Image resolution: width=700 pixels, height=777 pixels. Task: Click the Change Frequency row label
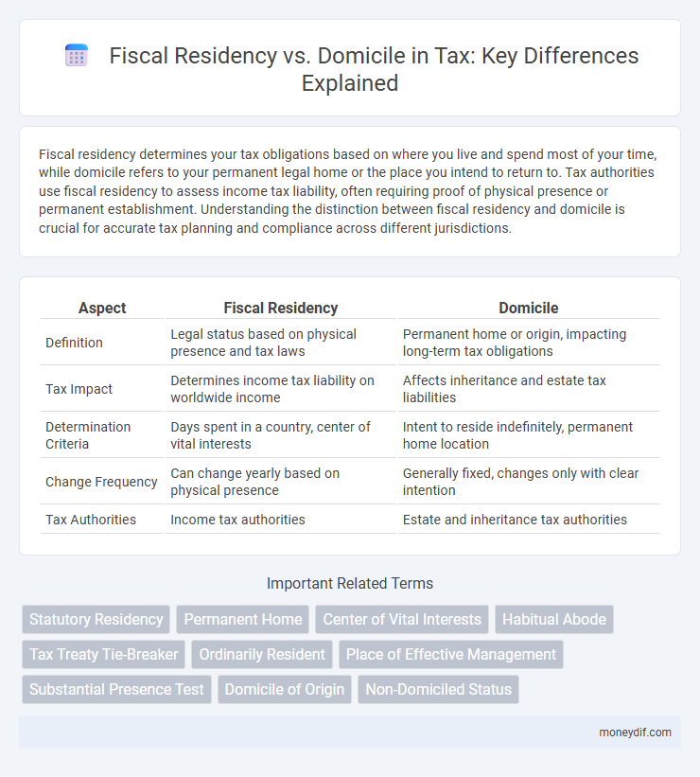tap(102, 482)
